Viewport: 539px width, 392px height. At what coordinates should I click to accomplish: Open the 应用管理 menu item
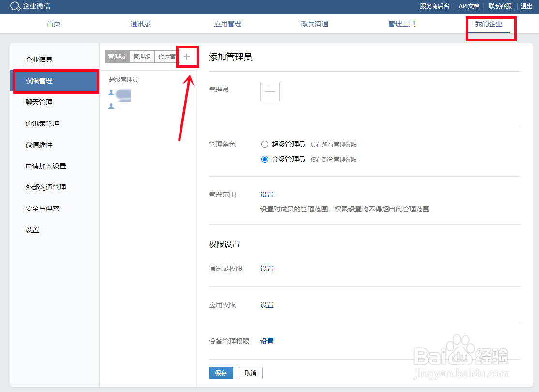[227, 23]
